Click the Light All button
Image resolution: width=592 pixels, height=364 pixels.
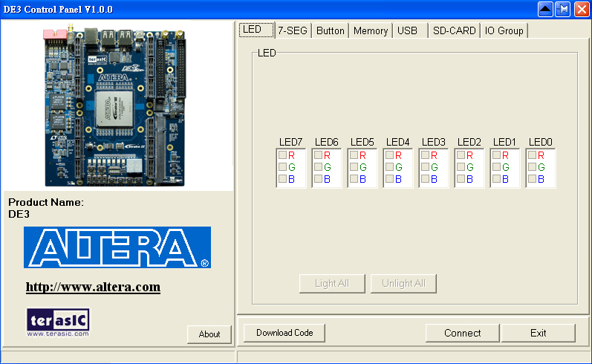point(332,284)
